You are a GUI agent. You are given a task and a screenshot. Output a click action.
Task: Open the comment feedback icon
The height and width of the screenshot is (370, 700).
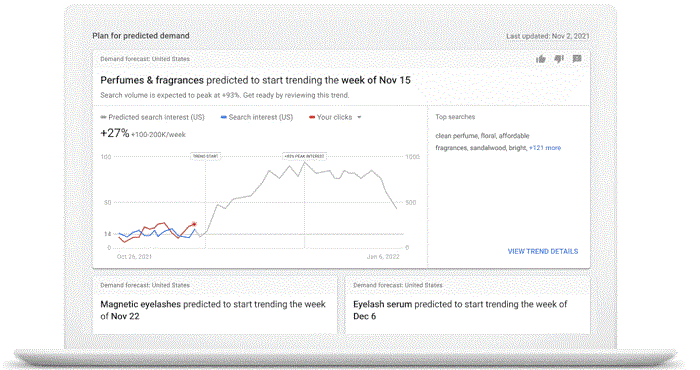577,58
